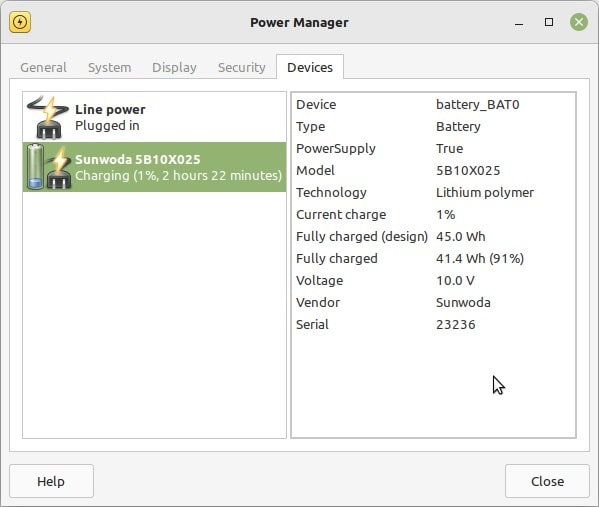Click the 'Serial' property label

[x=312, y=325]
